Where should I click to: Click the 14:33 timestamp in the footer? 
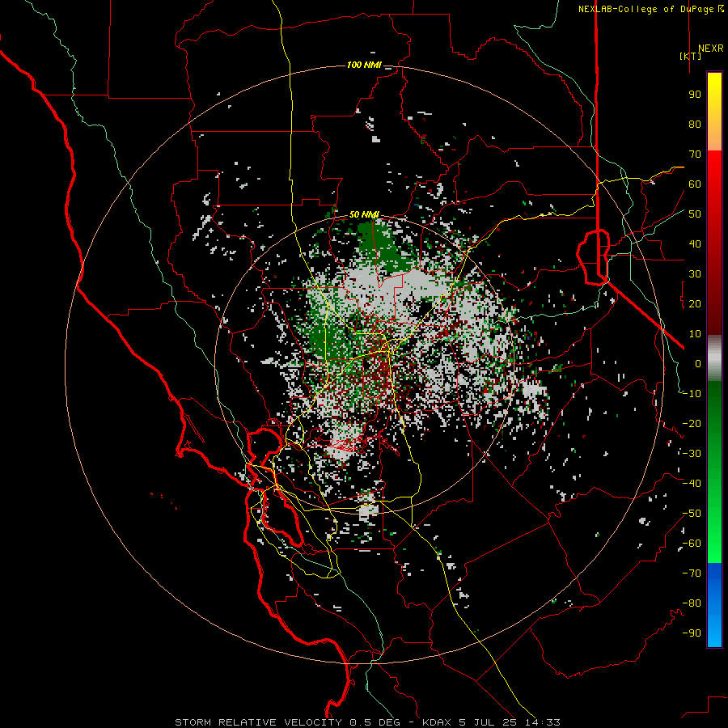(x=543, y=722)
